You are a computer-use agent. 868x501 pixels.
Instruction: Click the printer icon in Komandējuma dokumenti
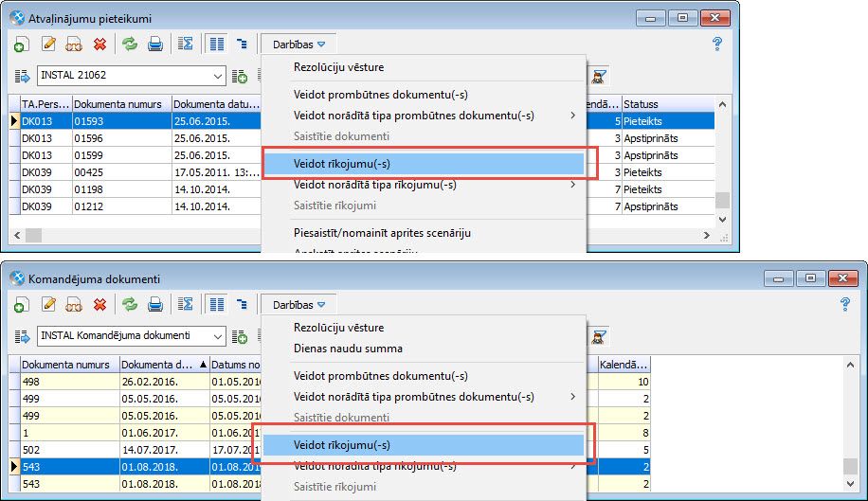[x=155, y=305]
